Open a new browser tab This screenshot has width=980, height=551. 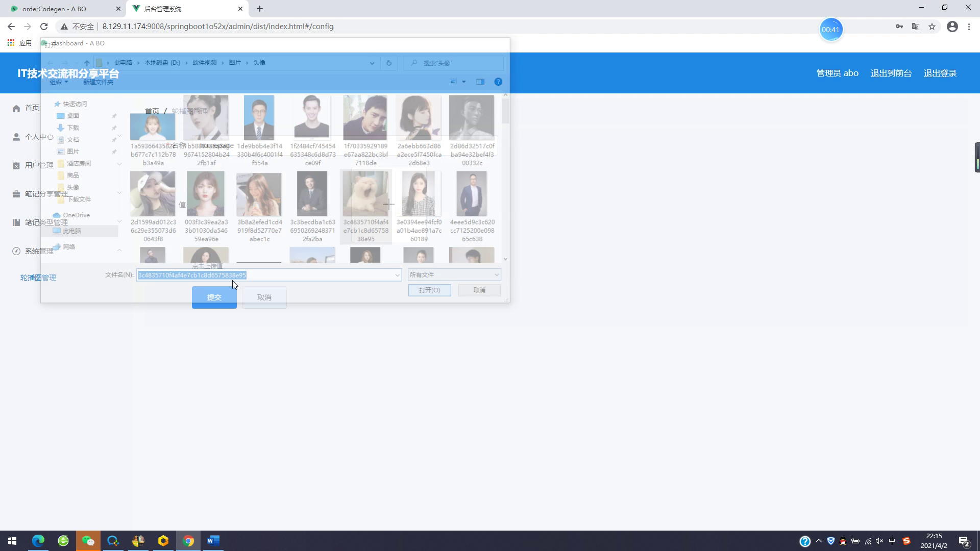(260, 9)
